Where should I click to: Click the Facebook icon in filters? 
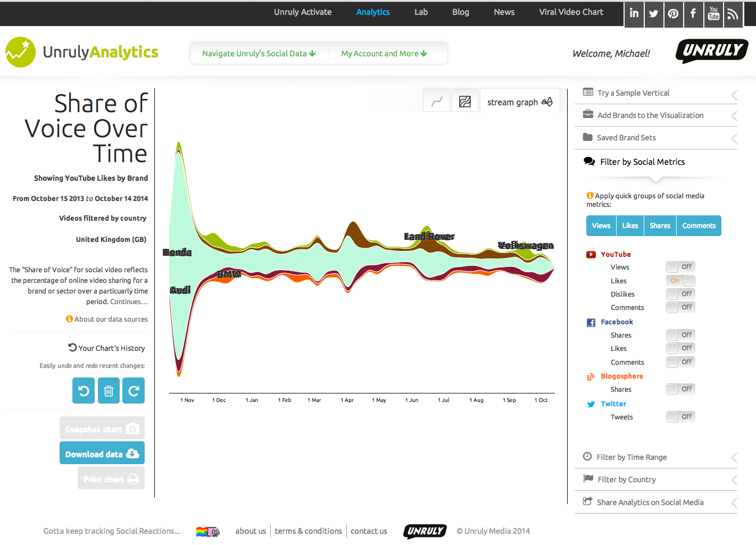591,323
